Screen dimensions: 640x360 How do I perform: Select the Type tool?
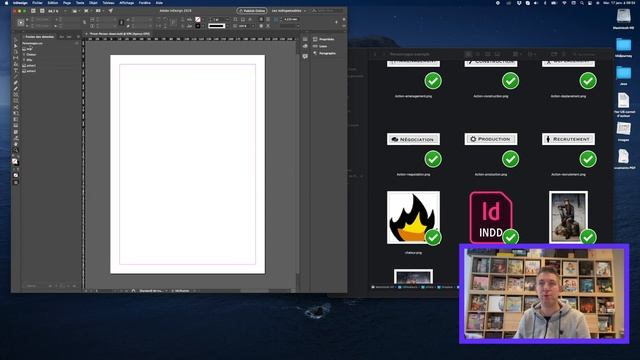[x=16, y=70]
